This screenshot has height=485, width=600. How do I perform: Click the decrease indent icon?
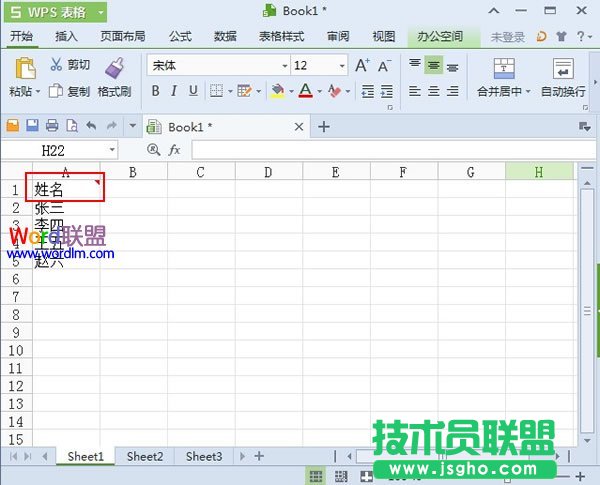[x=368, y=91]
